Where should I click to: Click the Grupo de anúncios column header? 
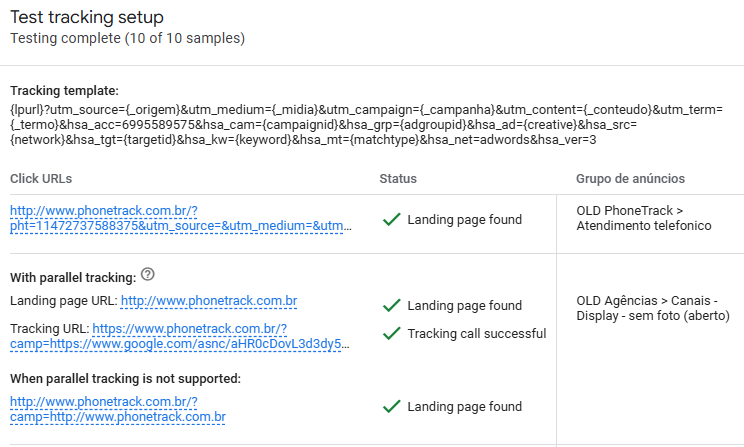point(630,179)
